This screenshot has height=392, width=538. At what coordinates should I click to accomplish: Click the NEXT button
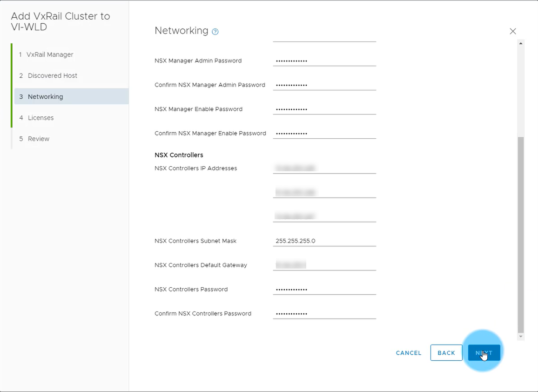pyautogui.click(x=484, y=353)
